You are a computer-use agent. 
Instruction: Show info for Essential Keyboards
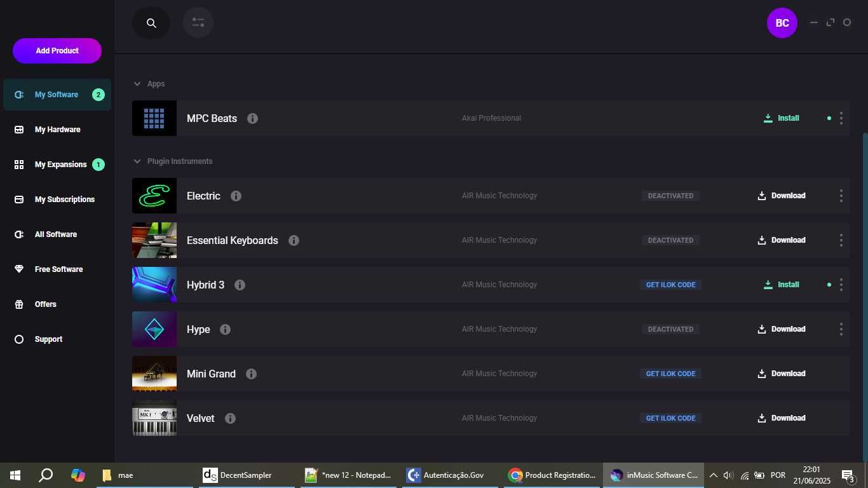[294, 240]
